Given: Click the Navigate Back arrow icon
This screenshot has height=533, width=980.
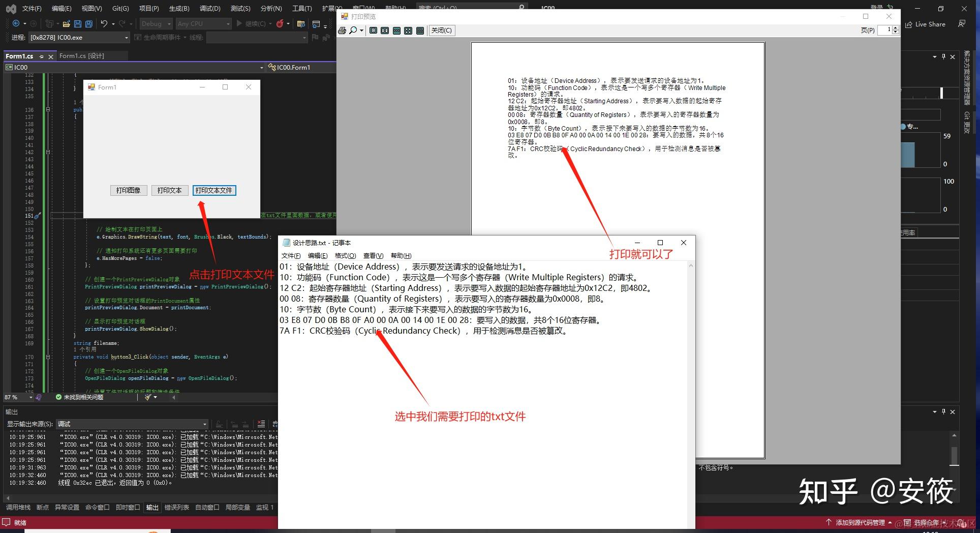Looking at the screenshot, I should pyautogui.click(x=15, y=23).
